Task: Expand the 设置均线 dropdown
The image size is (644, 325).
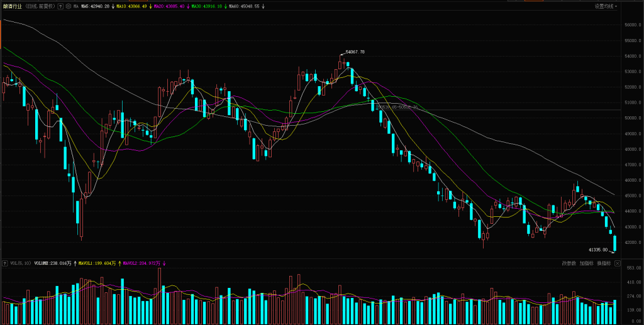Action: click(x=606, y=6)
